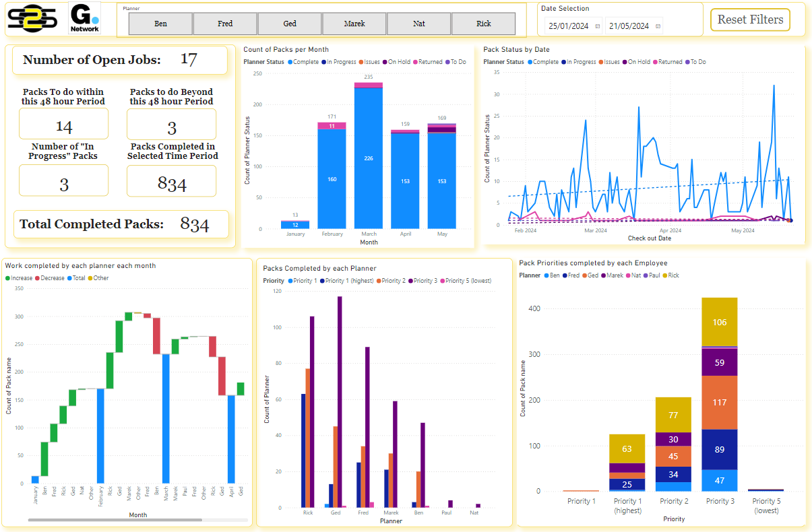Toggle the Rick planner filter
The height and width of the screenshot is (532, 812).
[484, 24]
